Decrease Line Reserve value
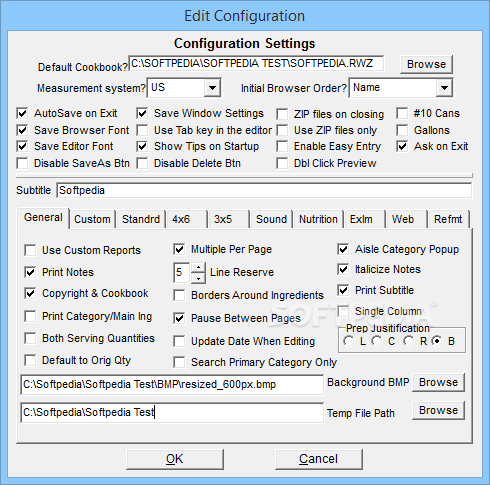 tap(198, 278)
